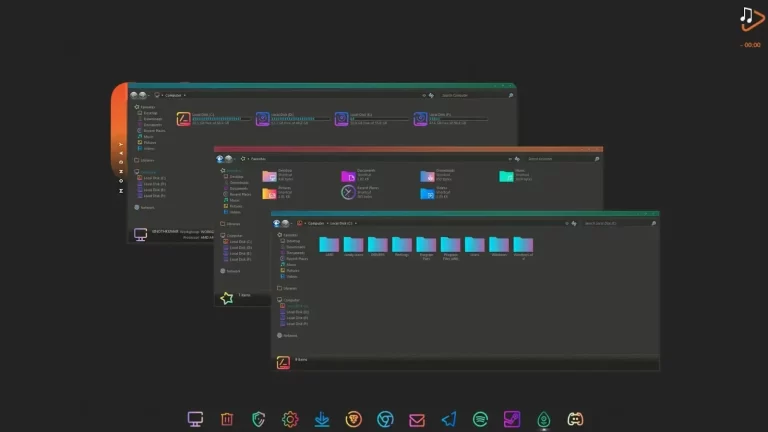Image resolution: width=768 pixels, height=432 pixels.
Task: Open the Downloads shortcut in Favorites window
Action: tap(427, 176)
